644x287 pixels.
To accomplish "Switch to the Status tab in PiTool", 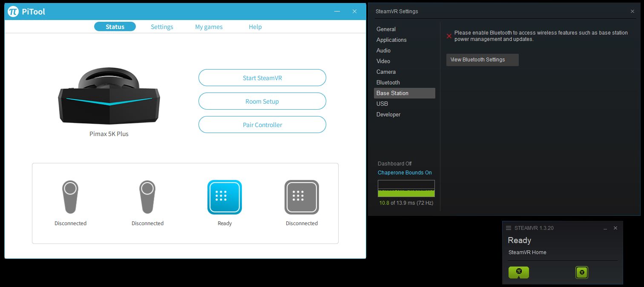I will click(x=115, y=26).
